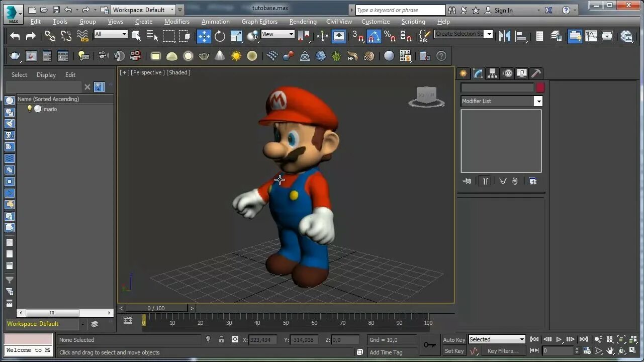Choose Bind to Space Warp tool
This screenshot has height=362, width=644.
82,36
